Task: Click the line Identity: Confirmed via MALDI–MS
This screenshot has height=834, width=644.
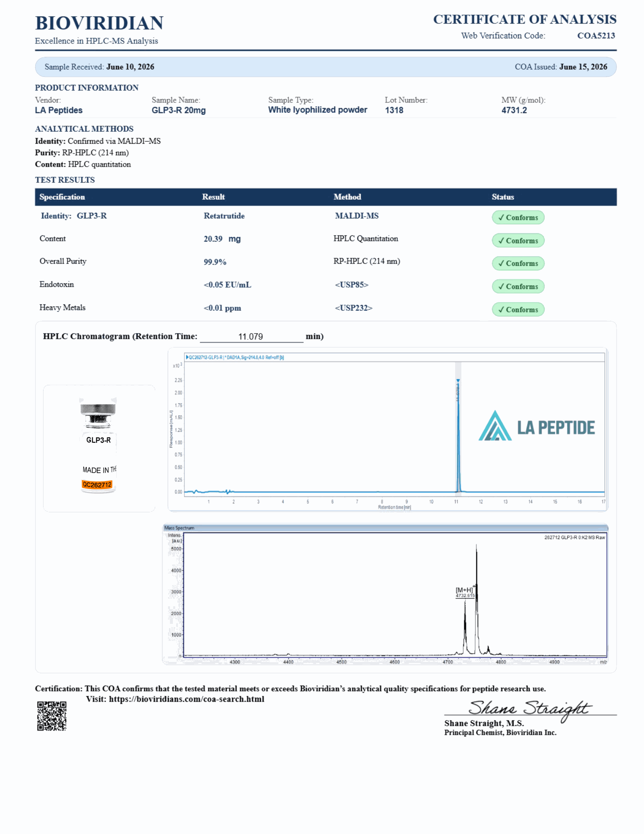Action: [98, 141]
